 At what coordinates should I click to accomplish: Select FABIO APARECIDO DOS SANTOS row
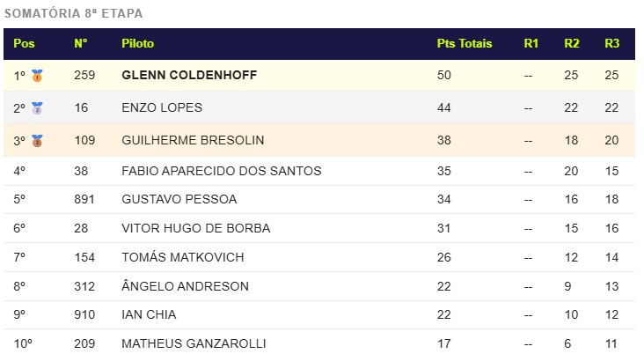pyautogui.click(x=319, y=171)
